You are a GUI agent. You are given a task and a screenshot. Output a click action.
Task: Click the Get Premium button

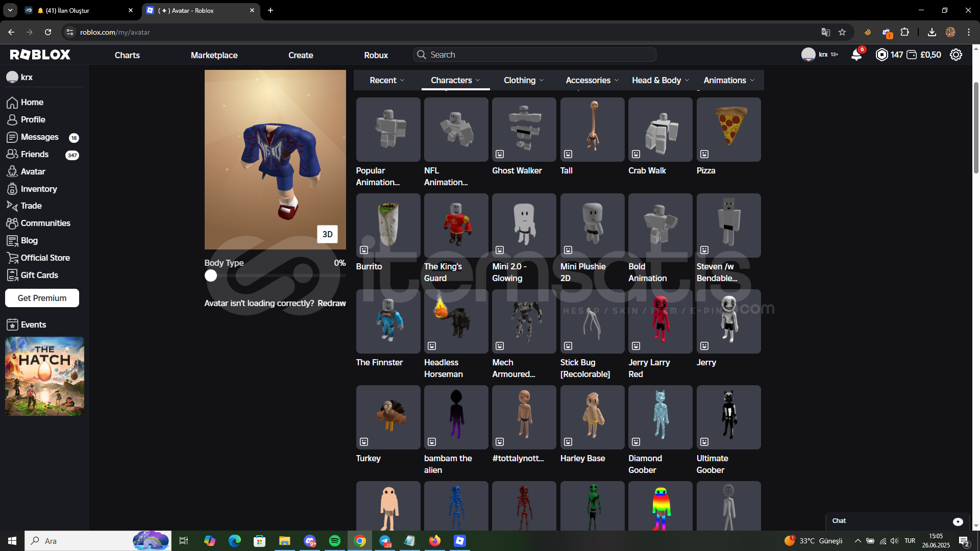[42, 298]
